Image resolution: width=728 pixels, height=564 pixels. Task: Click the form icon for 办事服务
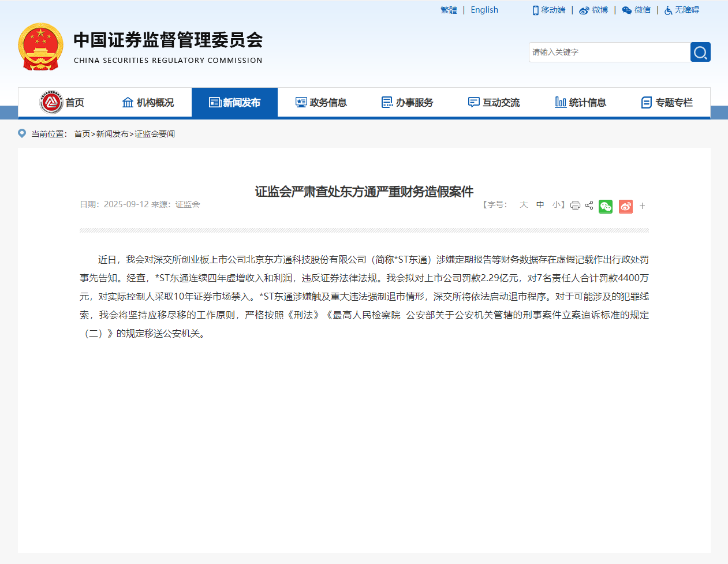(387, 102)
